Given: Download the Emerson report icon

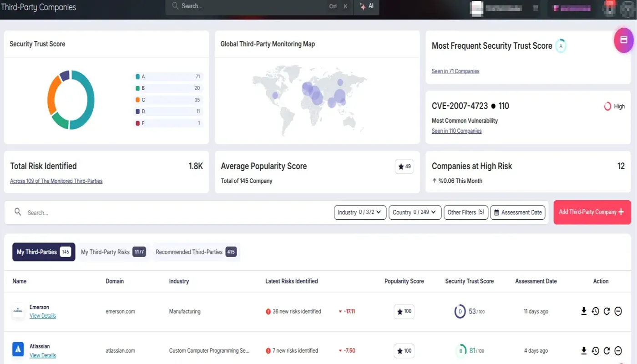Looking at the screenshot, I should pos(584,311).
